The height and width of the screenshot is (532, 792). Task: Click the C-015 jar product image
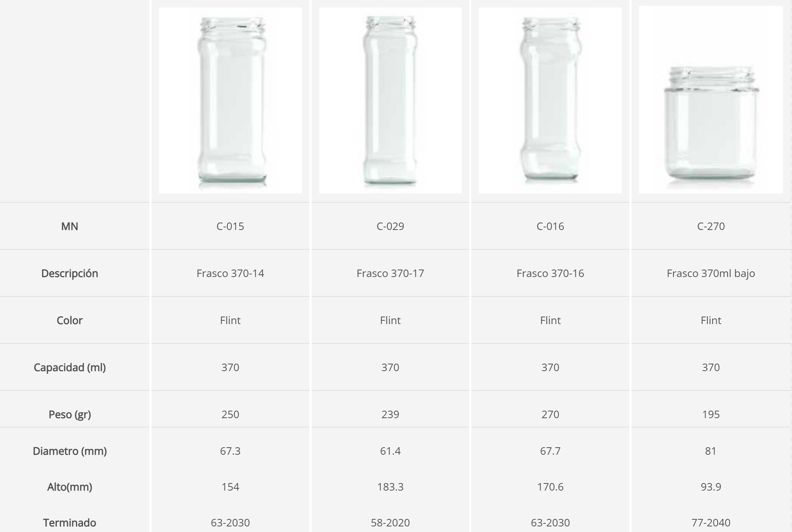pyautogui.click(x=230, y=100)
